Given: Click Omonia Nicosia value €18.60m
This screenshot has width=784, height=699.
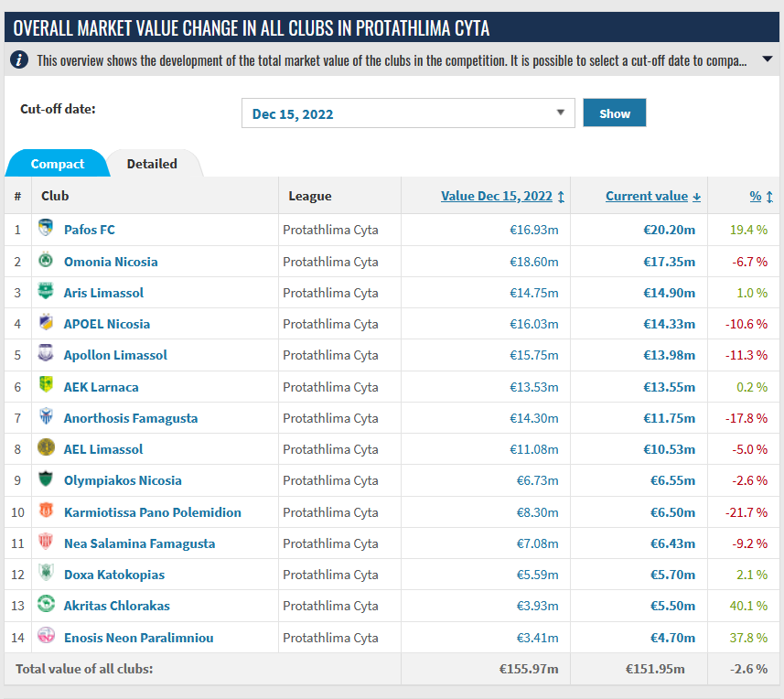Looking at the screenshot, I should point(534,262).
